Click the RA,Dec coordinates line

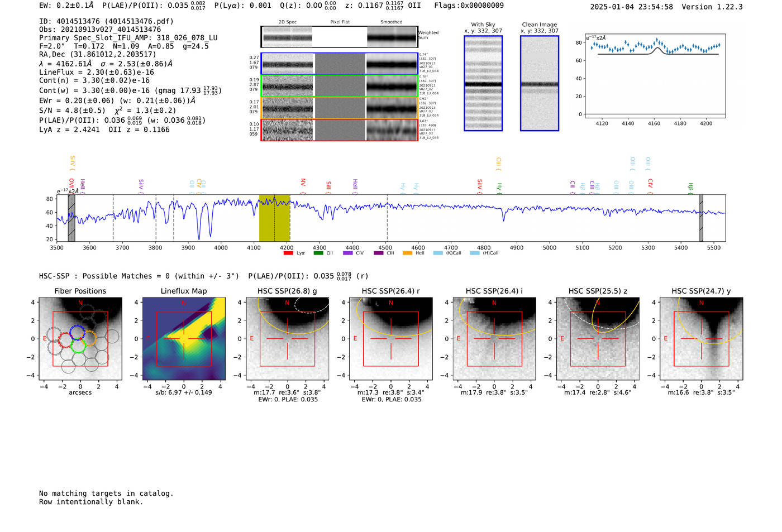pos(98,54)
